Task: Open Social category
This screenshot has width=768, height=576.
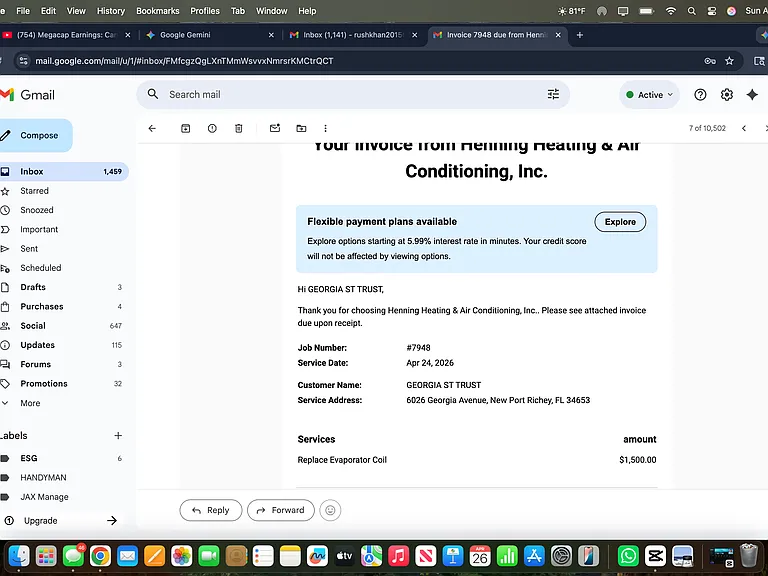Action: click(63, 326)
